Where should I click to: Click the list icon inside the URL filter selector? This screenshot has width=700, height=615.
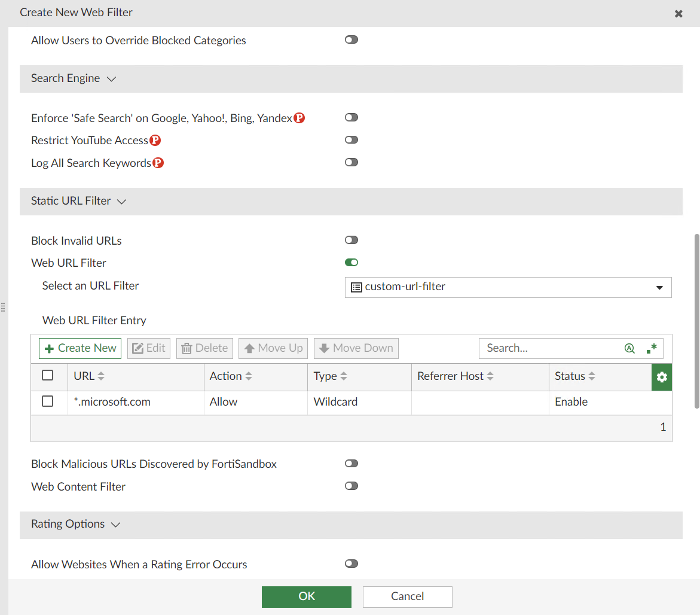[356, 287]
